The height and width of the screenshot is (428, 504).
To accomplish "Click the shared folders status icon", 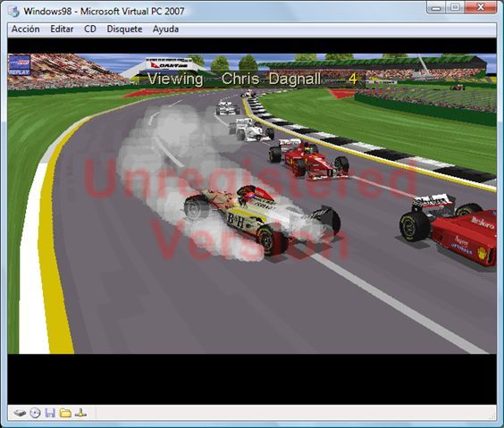I will point(65,413).
